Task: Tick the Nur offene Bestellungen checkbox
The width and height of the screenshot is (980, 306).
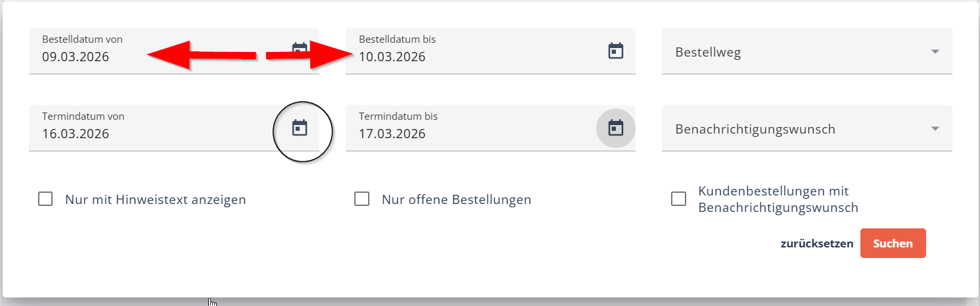Action: coord(362,199)
